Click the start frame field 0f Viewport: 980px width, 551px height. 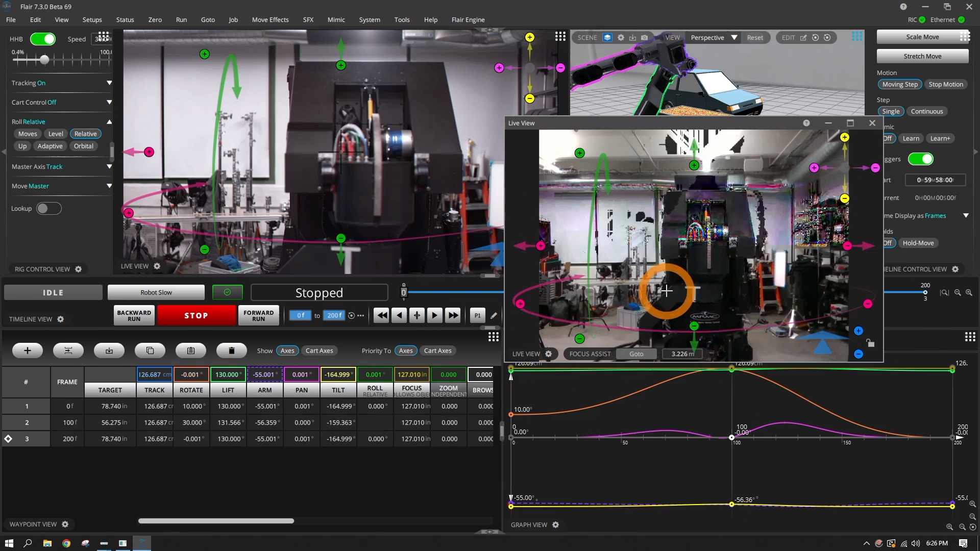pos(301,315)
